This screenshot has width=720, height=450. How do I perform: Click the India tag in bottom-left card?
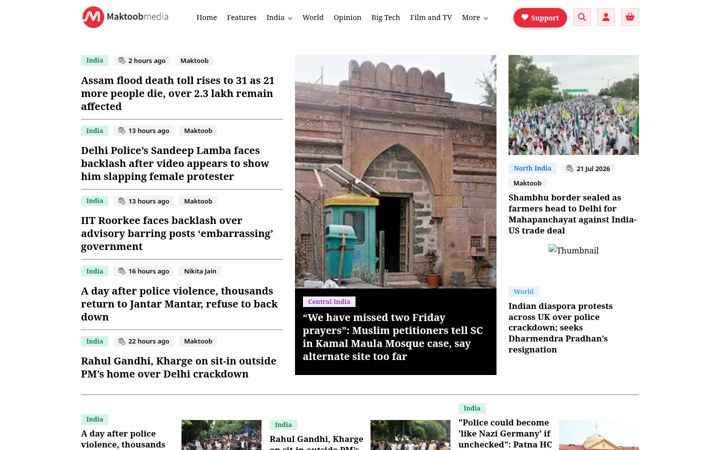coord(95,419)
